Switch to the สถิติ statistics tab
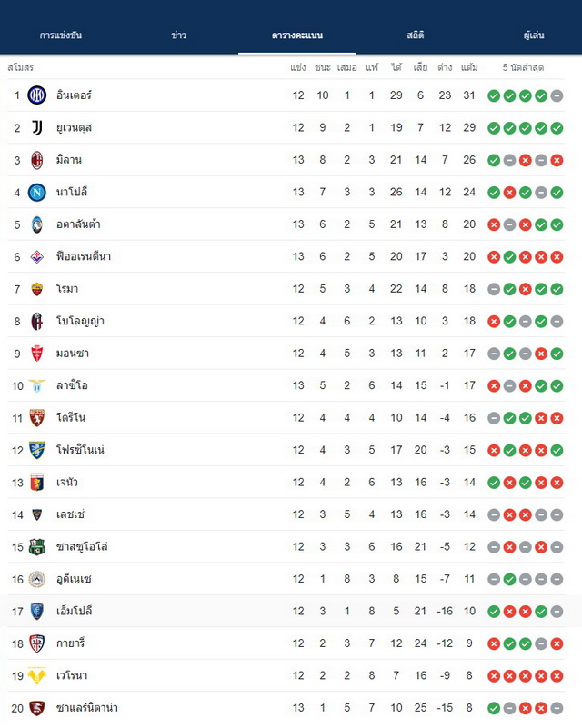The image size is (582, 728). (416, 35)
